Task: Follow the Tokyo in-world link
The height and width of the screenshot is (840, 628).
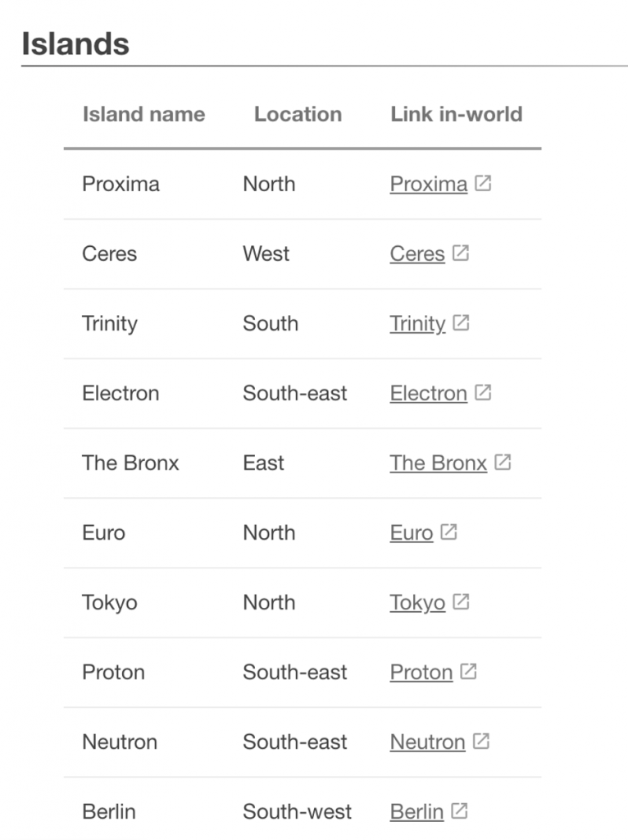Action: [x=417, y=603]
